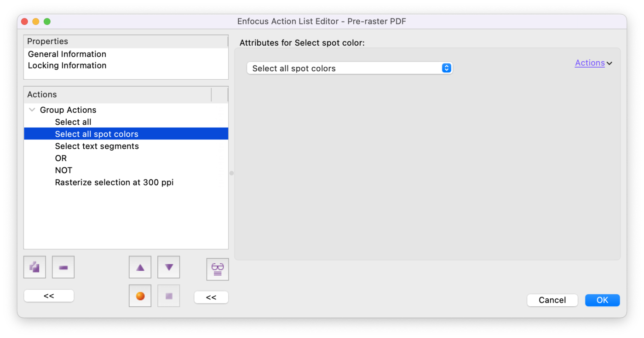Click the Properties panel header
This screenshot has width=644, height=338.
[x=126, y=41]
